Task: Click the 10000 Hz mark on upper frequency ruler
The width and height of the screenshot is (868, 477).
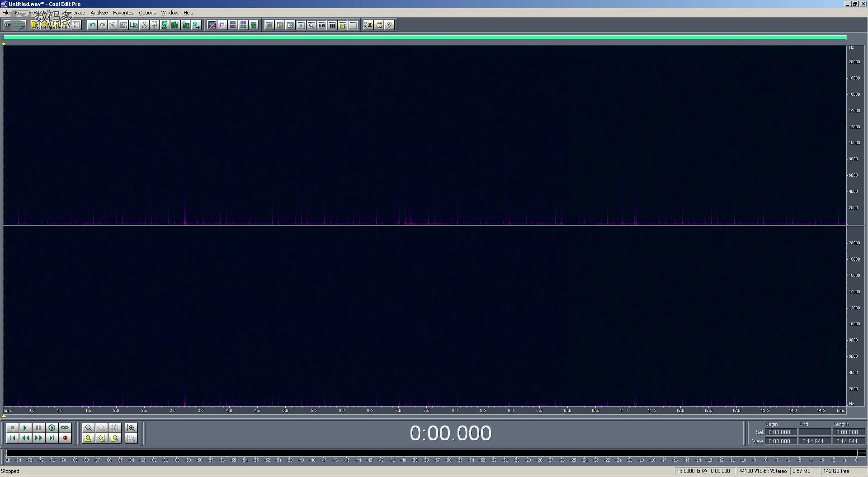Action: pos(854,143)
